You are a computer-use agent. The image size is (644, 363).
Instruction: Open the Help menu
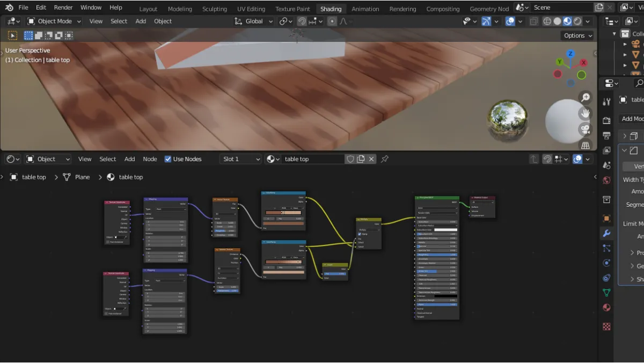(115, 8)
